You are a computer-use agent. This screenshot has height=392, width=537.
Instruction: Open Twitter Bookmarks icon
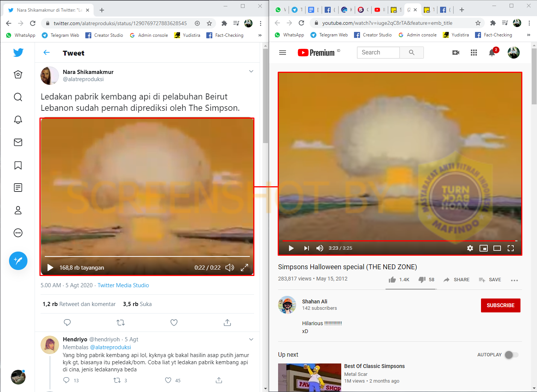pos(18,165)
